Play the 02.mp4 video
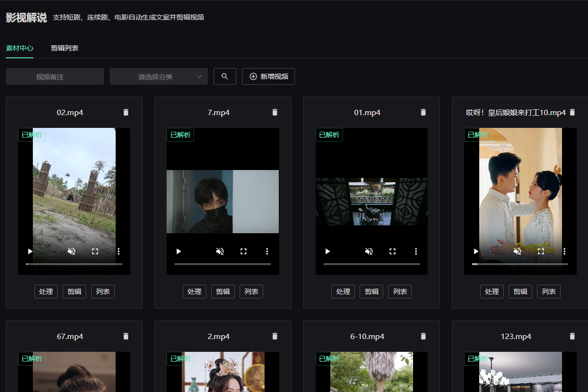 point(30,251)
